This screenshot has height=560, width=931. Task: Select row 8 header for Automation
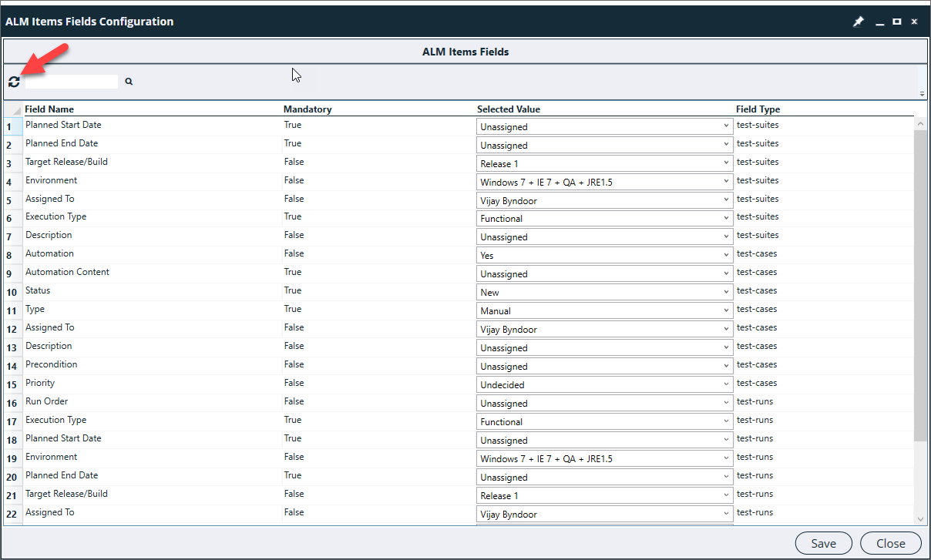pos(10,256)
